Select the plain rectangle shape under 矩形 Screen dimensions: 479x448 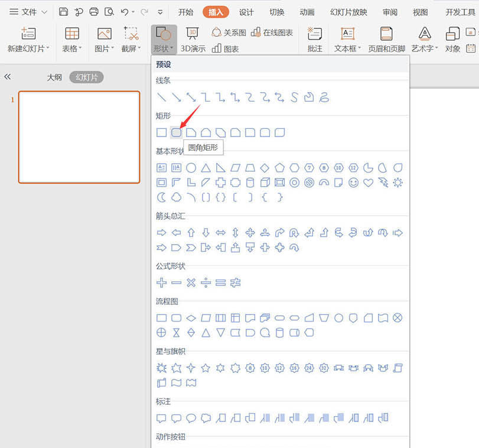pos(161,132)
